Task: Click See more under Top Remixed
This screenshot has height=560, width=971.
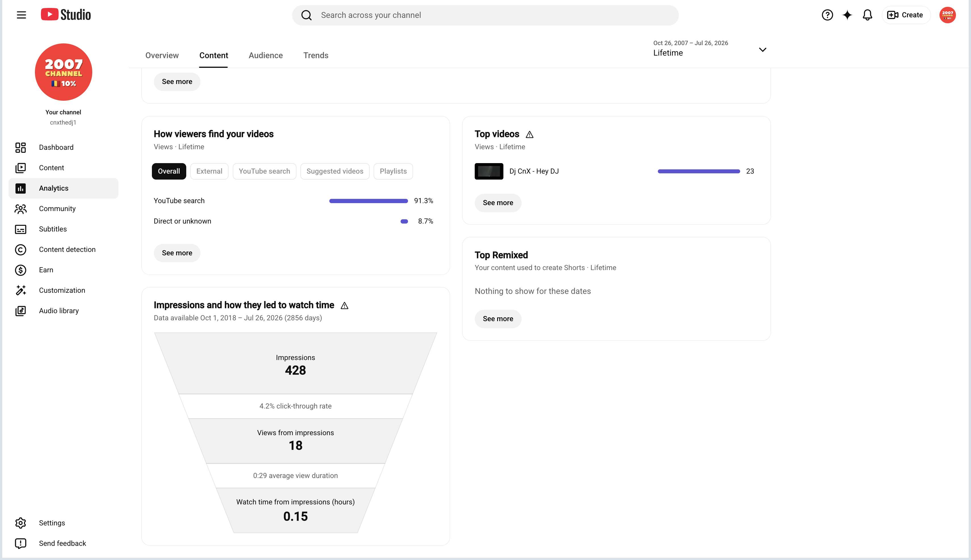Action: click(x=498, y=319)
